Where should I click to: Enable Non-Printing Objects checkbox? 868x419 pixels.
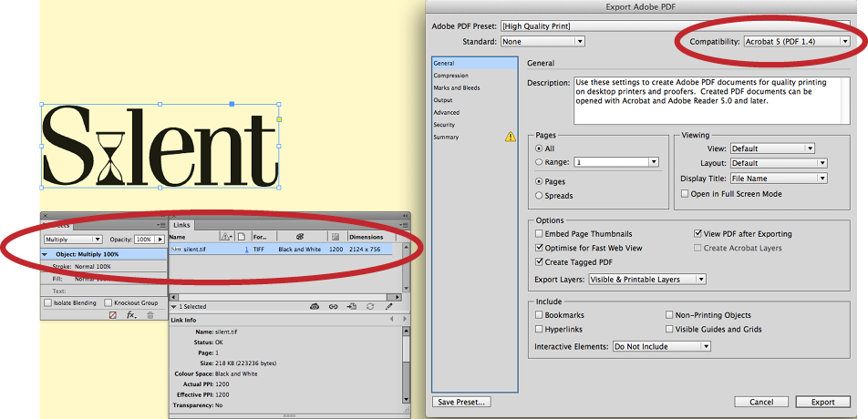pyautogui.click(x=669, y=315)
